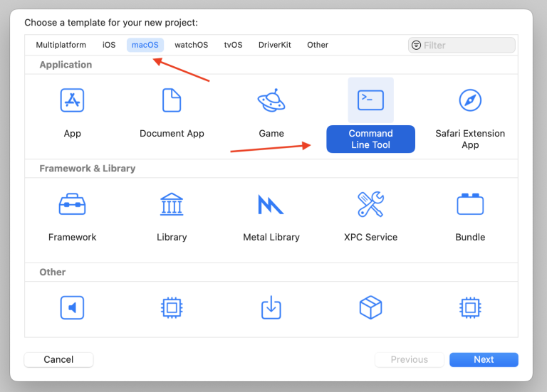Pick the Library template icon
Viewport: 547px width, 392px height.
(172, 205)
